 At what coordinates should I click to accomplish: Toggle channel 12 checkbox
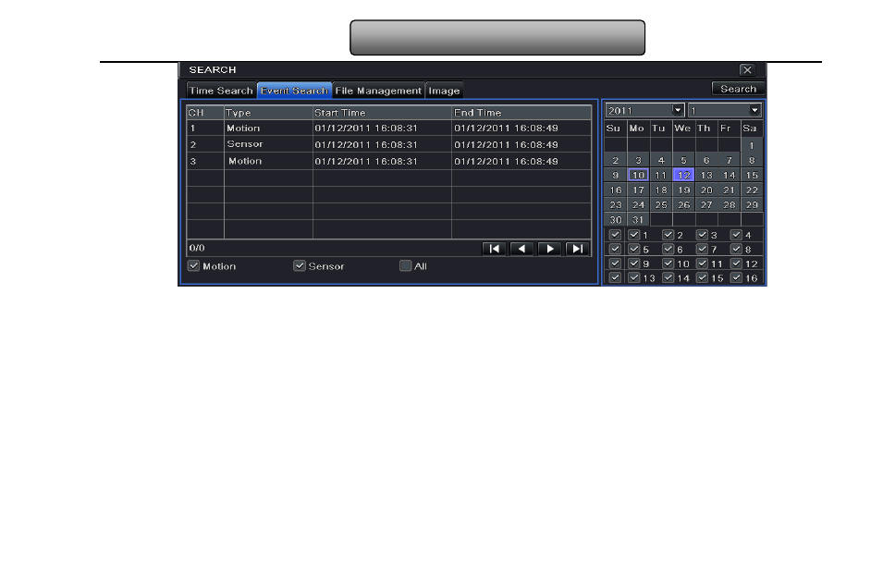coord(736,263)
